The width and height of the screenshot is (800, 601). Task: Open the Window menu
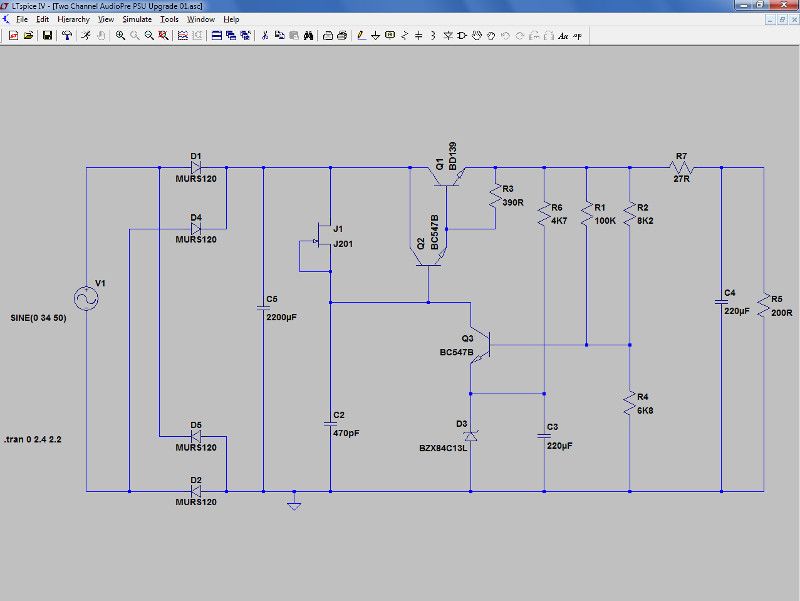(x=201, y=19)
